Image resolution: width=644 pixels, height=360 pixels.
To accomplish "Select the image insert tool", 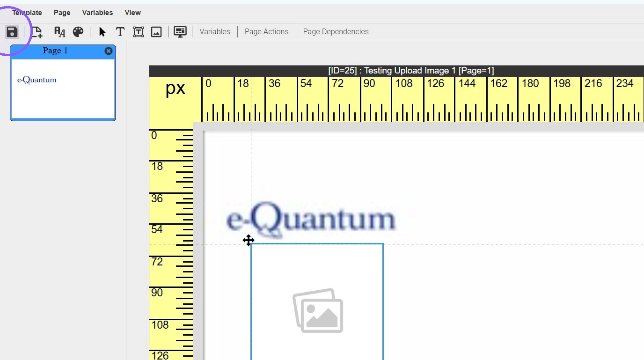I will (x=156, y=32).
